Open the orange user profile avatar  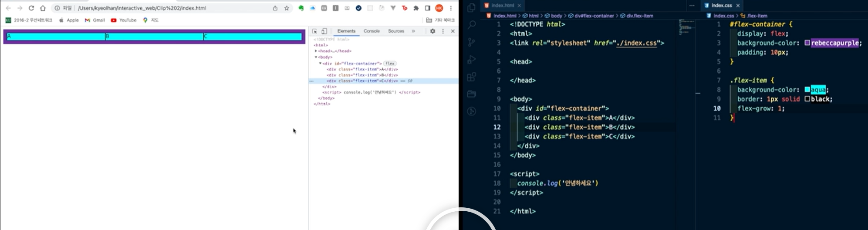pos(439,8)
